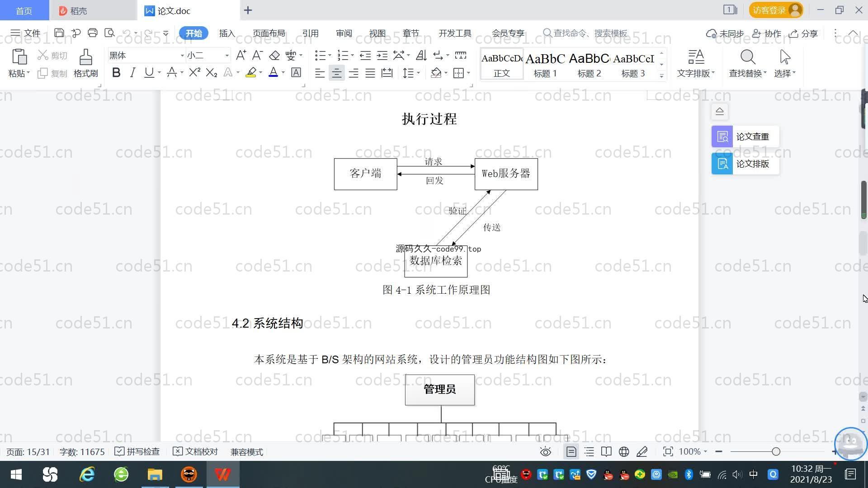
Task: Switch to the 稻壳 document tab
Action: [93, 10]
